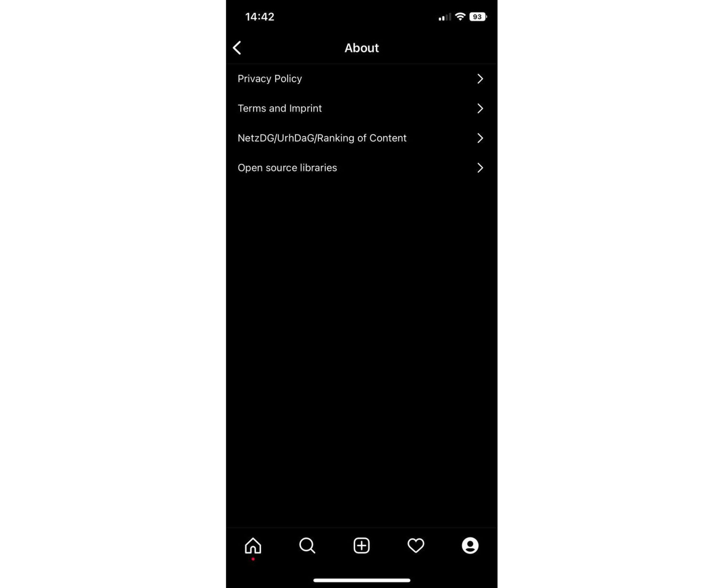Tap the Search icon in navigation bar
This screenshot has height=588, width=724.
307,545
